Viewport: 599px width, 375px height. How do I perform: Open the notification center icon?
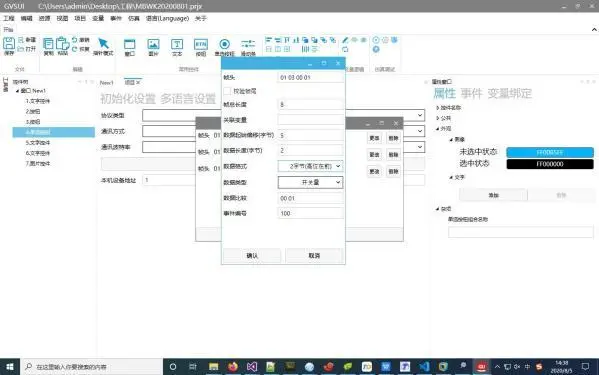(585, 367)
